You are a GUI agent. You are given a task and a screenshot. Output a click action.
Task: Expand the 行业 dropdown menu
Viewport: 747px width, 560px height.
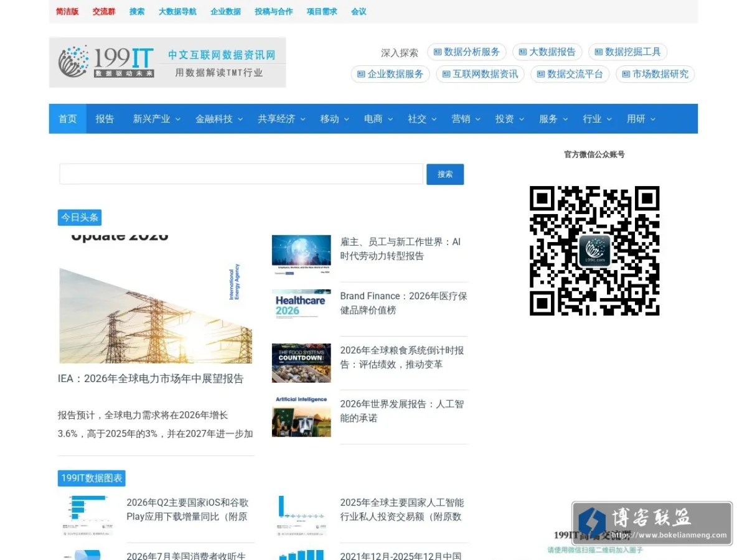click(x=597, y=119)
